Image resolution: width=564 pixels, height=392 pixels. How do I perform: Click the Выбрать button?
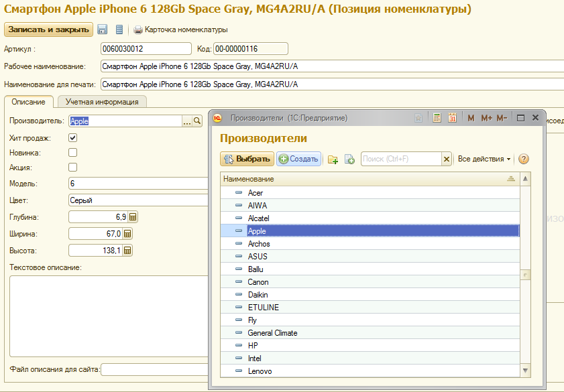point(247,159)
